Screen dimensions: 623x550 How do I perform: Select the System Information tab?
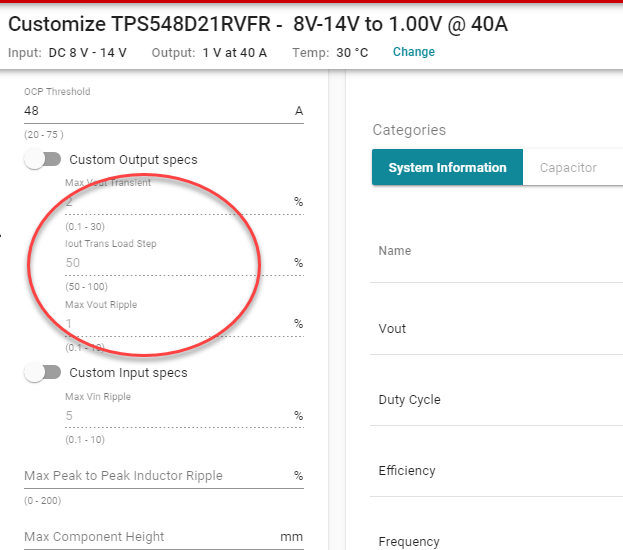click(x=447, y=167)
